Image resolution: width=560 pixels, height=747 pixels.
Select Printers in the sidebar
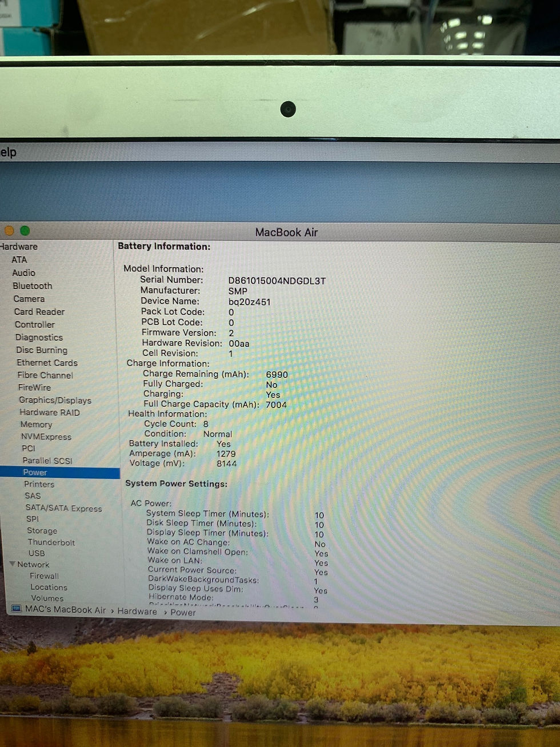click(x=39, y=484)
